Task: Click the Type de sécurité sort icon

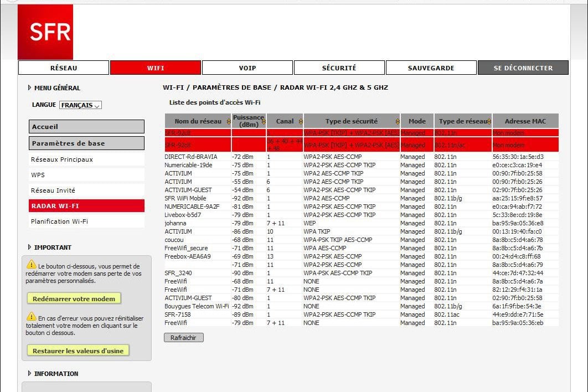Action: pyautogui.click(x=396, y=121)
